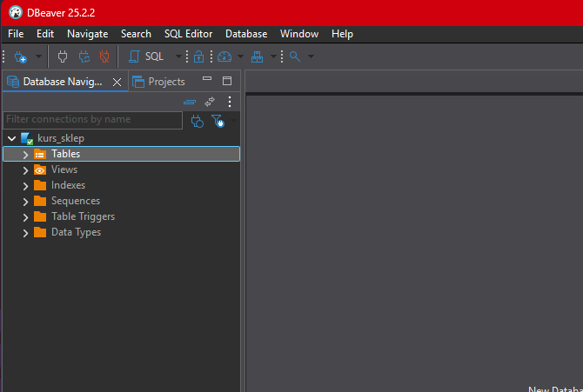Click the search magnifier icon
This screenshot has height=392, width=583.
[x=295, y=56]
